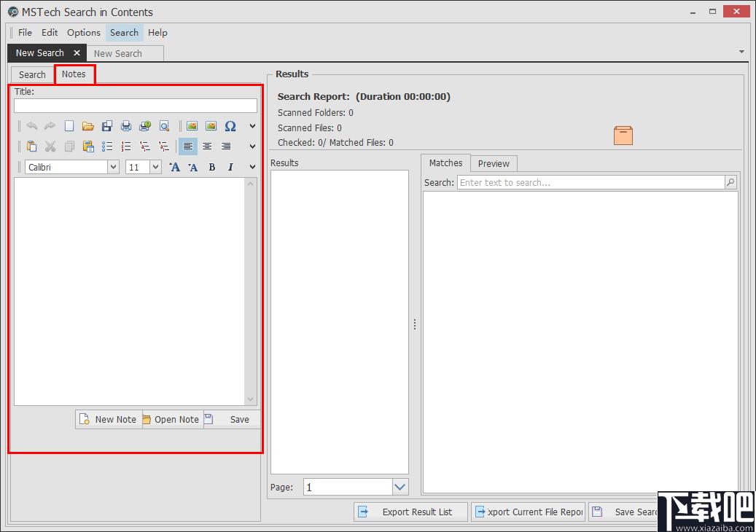Decrease font size with shrink font icon
Image resolution: width=756 pixels, height=532 pixels.
click(193, 167)
